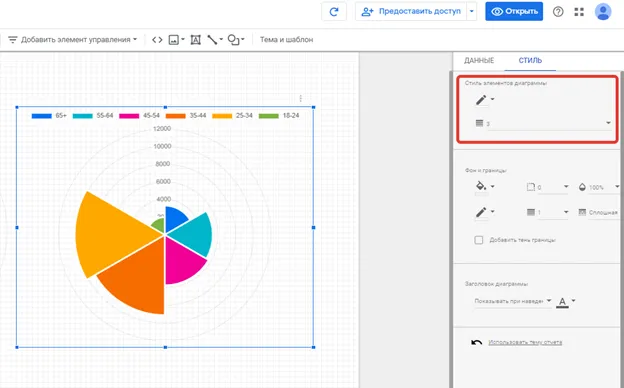This screenshot has height=388, width=624.
Task: Click the 35-44 legend entry
Action: (186, 116)
